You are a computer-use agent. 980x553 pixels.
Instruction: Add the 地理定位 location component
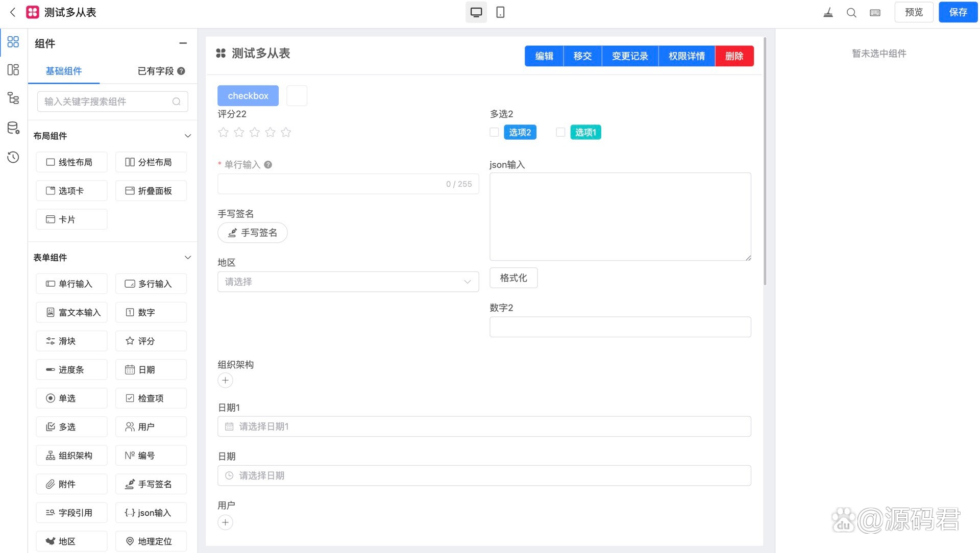coord(151,541)
